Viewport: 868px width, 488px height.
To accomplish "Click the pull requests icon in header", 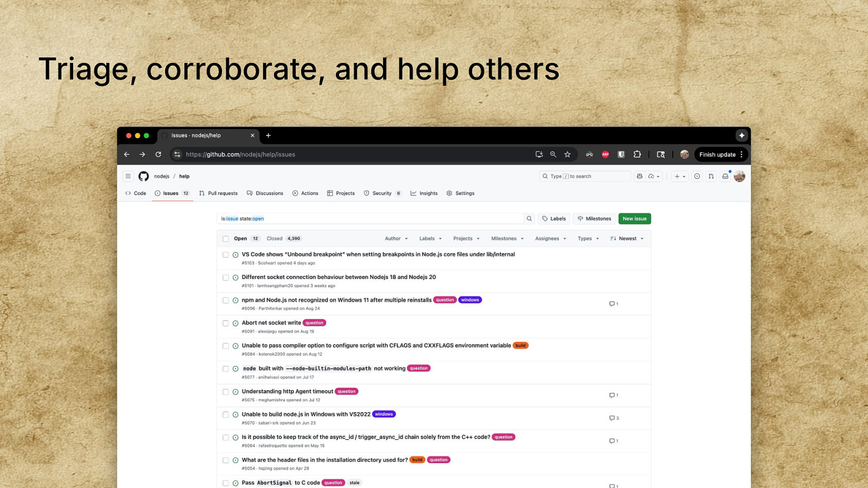I will point(711,176).
